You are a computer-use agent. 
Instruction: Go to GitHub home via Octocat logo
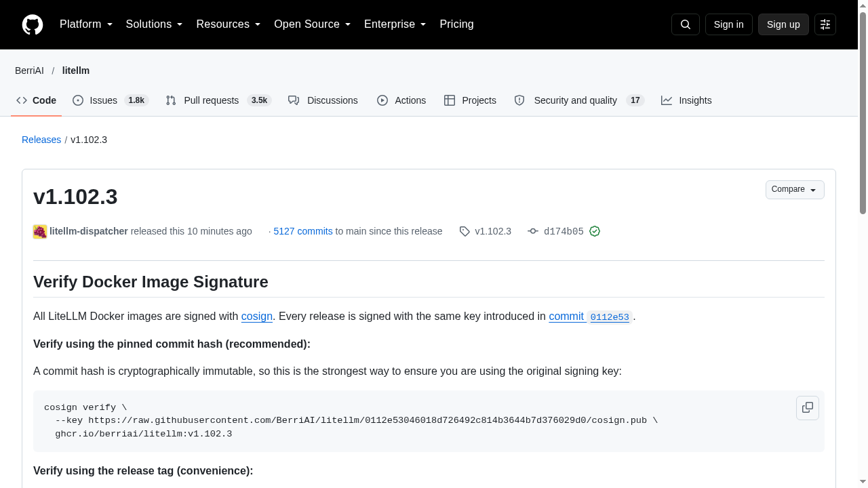coord(33,24)
